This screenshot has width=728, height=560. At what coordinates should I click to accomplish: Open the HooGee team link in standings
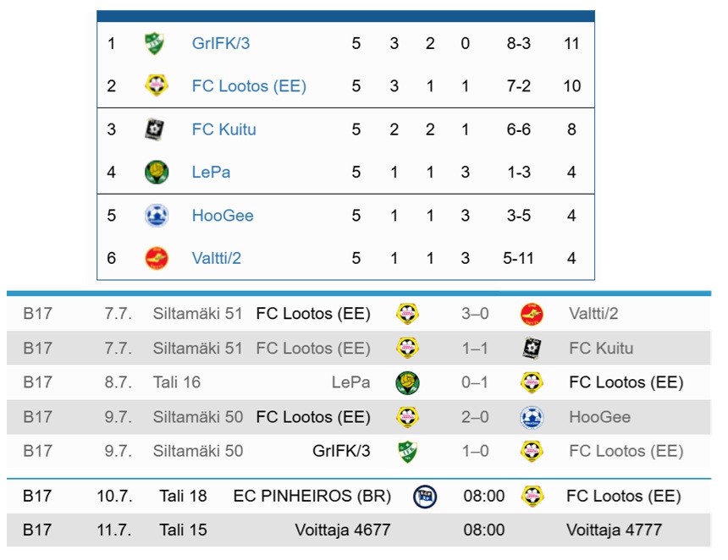coord(223,215)
